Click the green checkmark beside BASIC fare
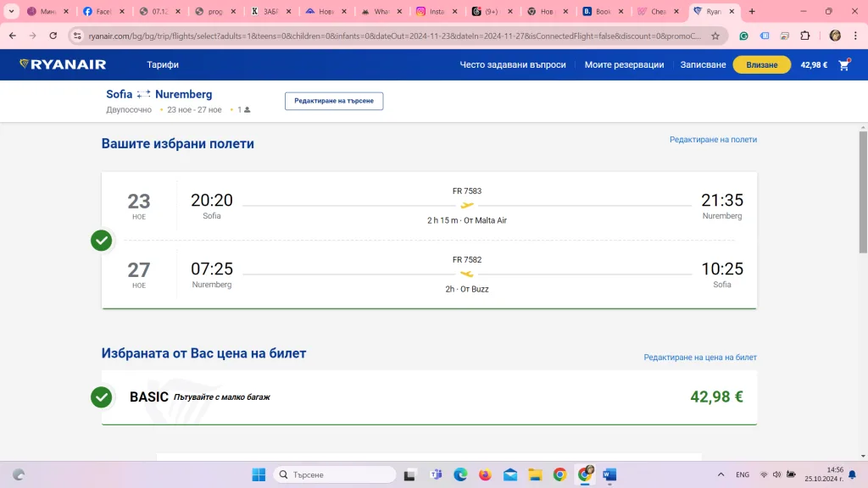 pyautogui.click(x=102, y=396)
